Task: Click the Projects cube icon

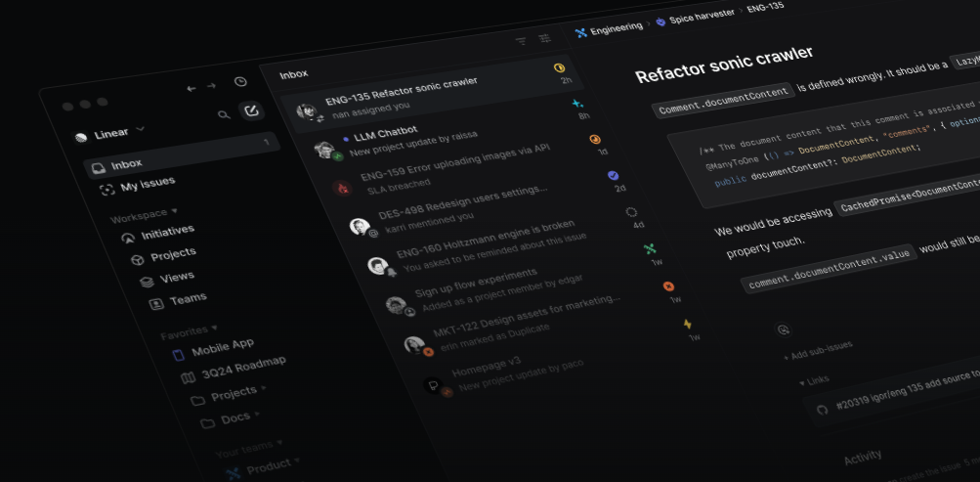Action: click(x=137, y=259)
